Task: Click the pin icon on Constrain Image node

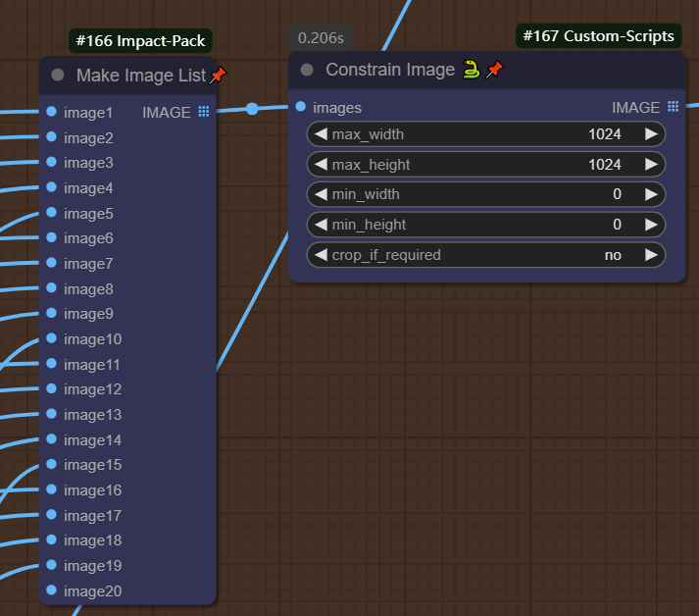Action: click(x=495, y=70)
